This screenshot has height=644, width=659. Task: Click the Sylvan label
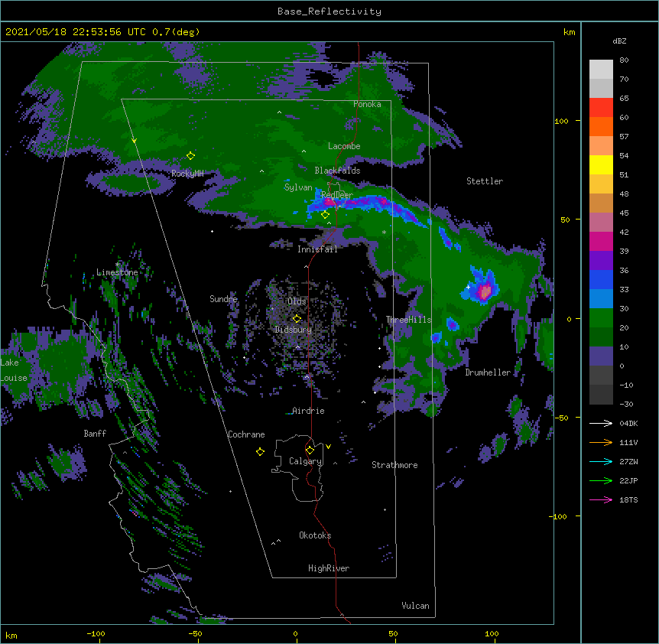coord(298,187)
